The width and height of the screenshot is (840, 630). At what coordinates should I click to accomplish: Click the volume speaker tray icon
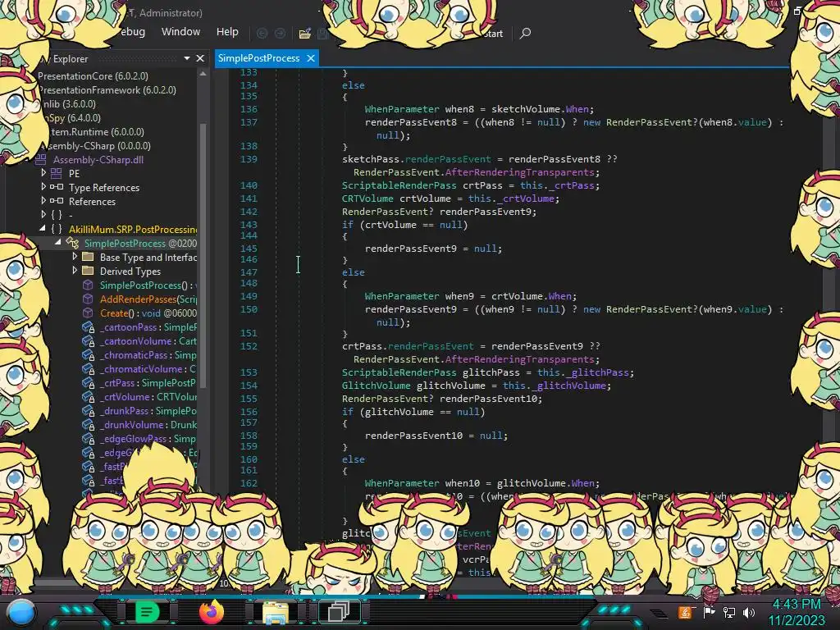click(x=749, y=612)
